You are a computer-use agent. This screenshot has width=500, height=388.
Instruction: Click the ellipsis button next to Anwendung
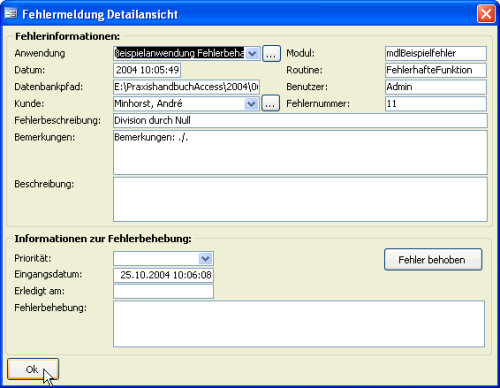271,53
